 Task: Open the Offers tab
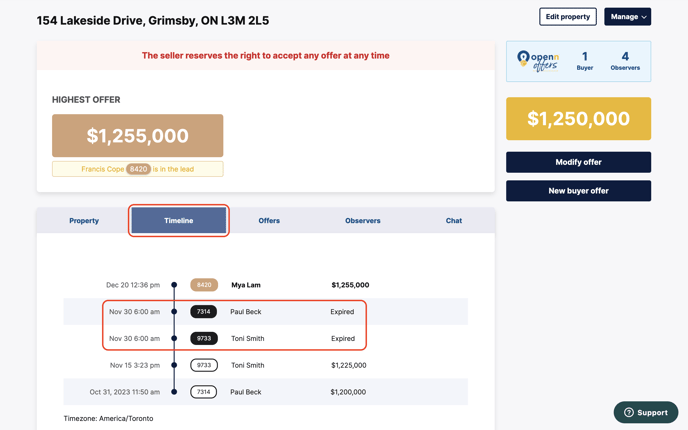[x=269, y=220]
